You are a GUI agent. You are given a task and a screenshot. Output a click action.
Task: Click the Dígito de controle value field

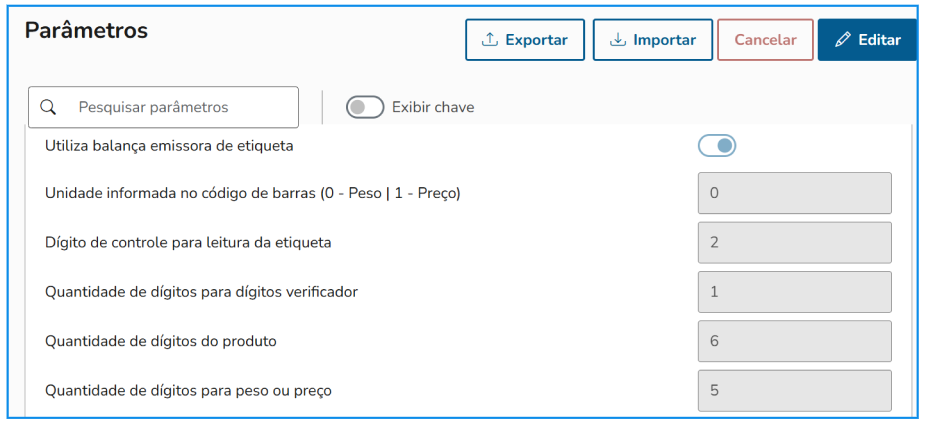point(794,242)
